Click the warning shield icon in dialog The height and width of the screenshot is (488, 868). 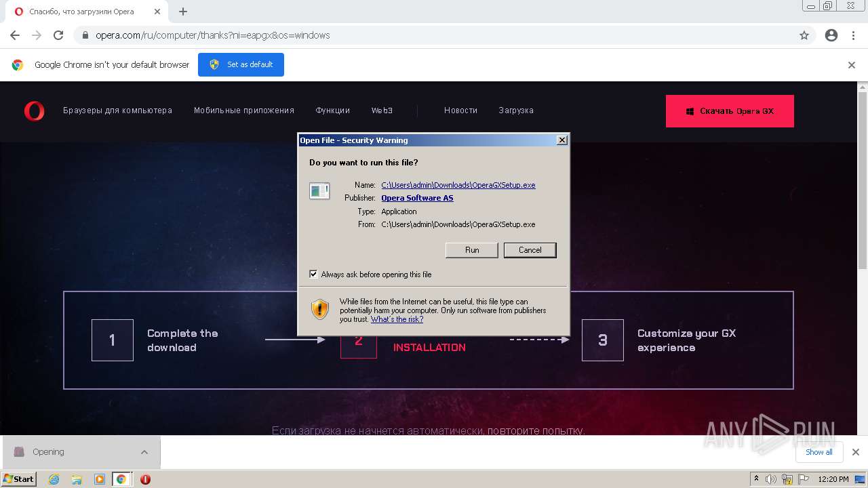320,309
